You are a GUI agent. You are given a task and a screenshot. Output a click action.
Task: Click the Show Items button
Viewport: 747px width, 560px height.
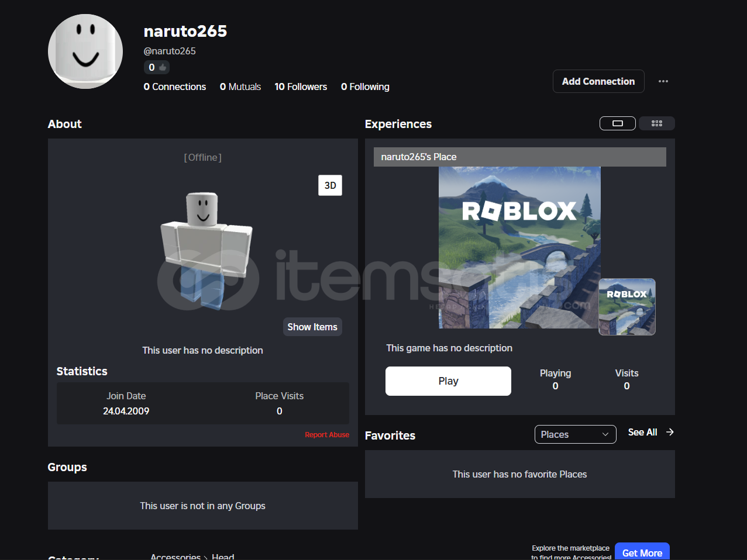coord(312,327)
